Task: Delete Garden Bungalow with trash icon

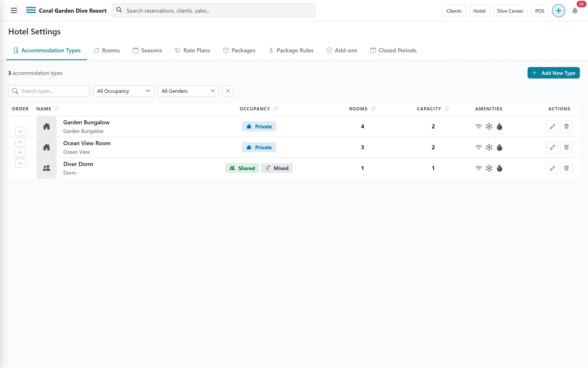Action: pyautogui.click(x=566, y=126)
